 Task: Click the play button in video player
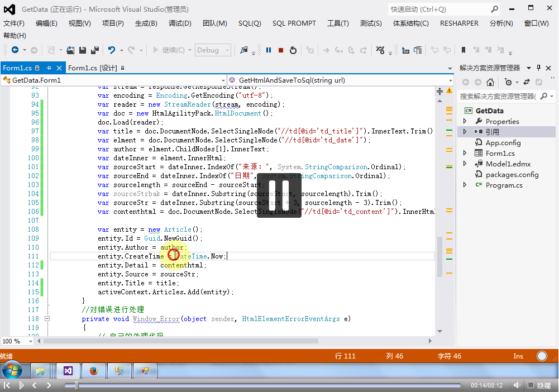(21, 385)
